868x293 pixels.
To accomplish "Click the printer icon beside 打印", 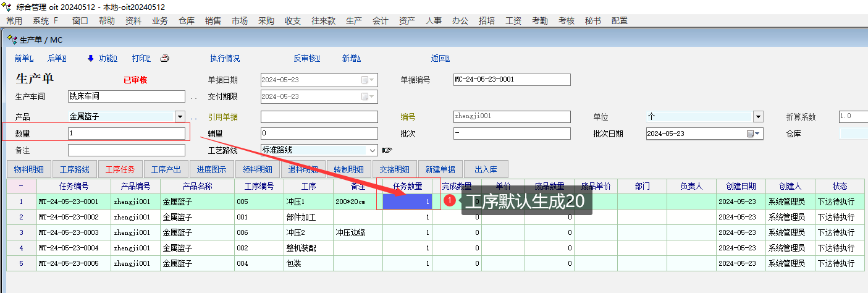I will [164, 59].
